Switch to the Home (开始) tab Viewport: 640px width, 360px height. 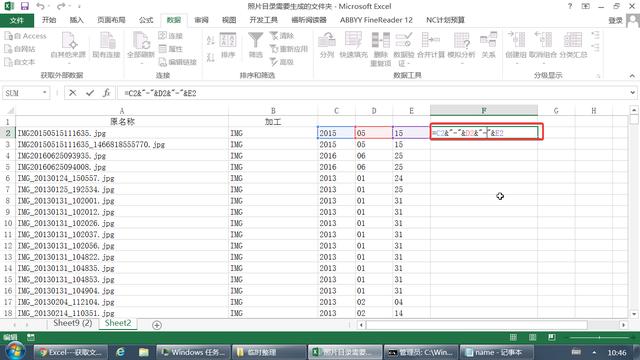[x=49, y=20]
